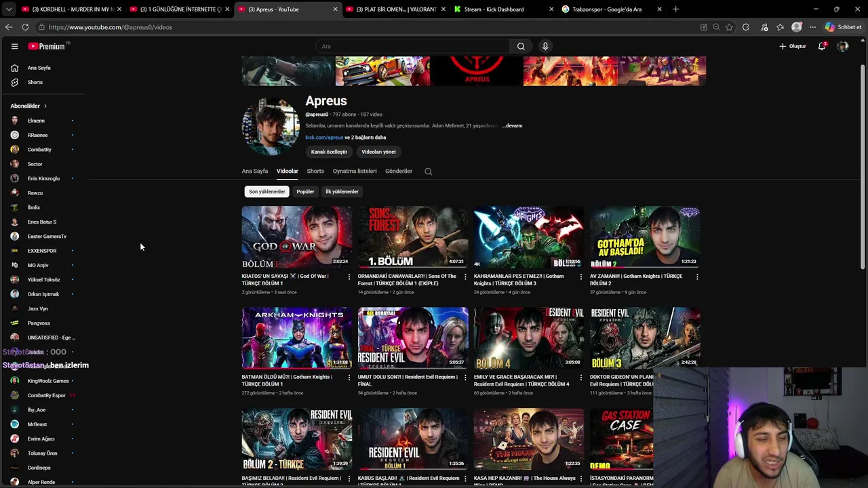868x488 pixels.
Task: Click in the Ara search field
Action: coord(412,46)
